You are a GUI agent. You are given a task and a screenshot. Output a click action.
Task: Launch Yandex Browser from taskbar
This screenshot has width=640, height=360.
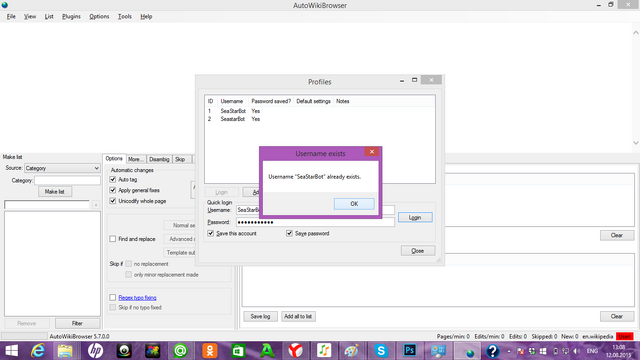(x=296, y=351)
